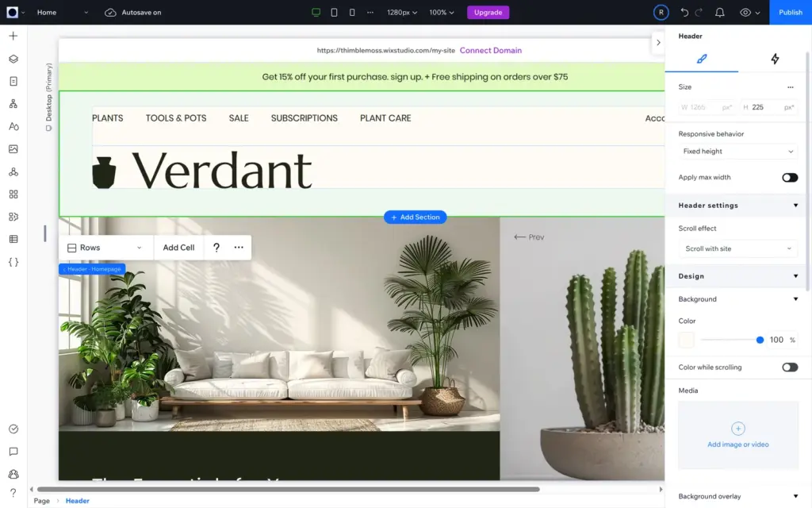Collapse the Design section
Image resolution: width=812 pixels, height=508 pixels.
(x=795, y=276)
